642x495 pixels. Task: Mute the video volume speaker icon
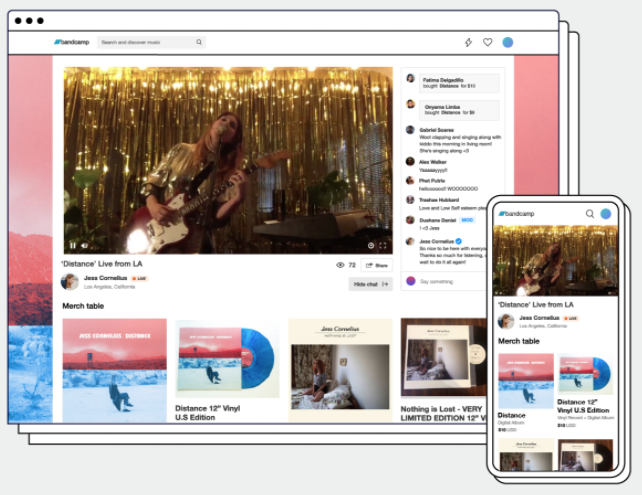point(84,245)
